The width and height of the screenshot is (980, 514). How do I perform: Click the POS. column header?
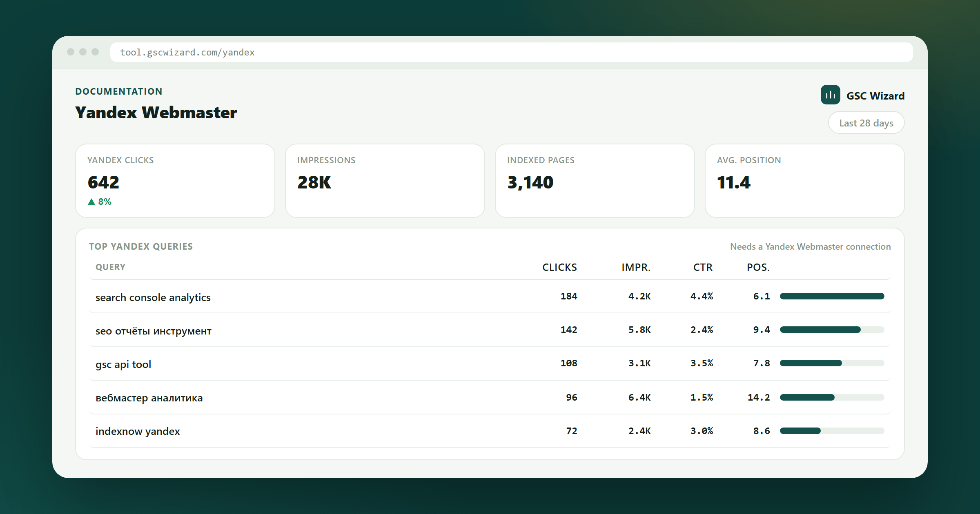tap(758, 267)
